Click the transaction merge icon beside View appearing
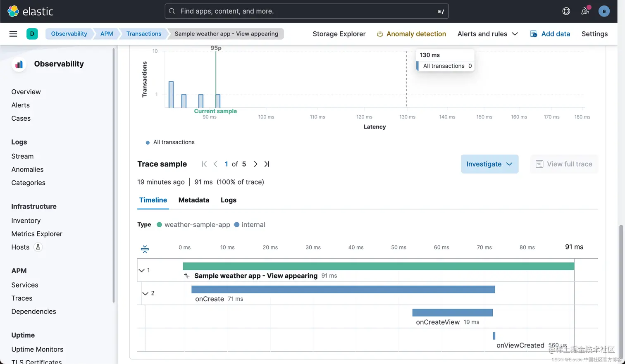This screenshot has width=625, height=364. tap(187, 276)
